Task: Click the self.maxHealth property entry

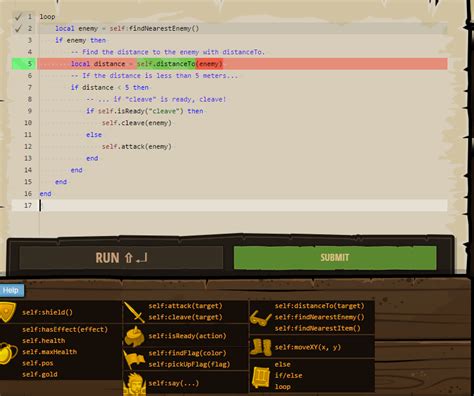Action: pyautogui.click(x=49, y=352)
